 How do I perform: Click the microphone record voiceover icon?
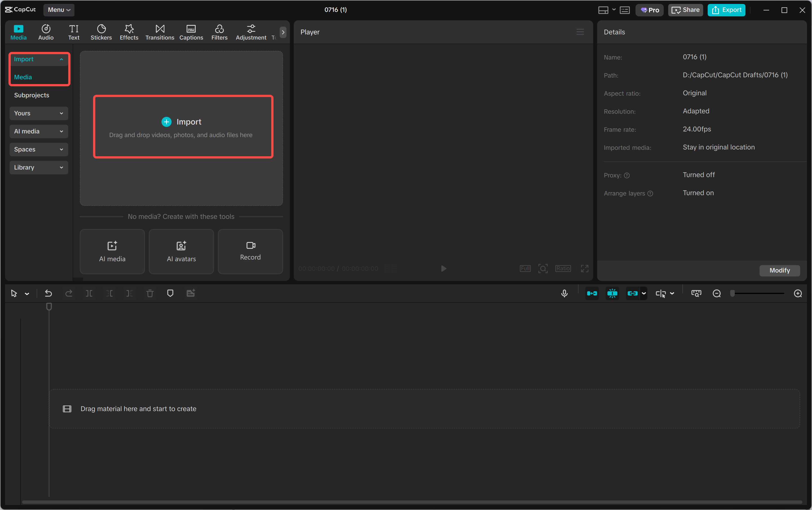[x=564, y=293]
